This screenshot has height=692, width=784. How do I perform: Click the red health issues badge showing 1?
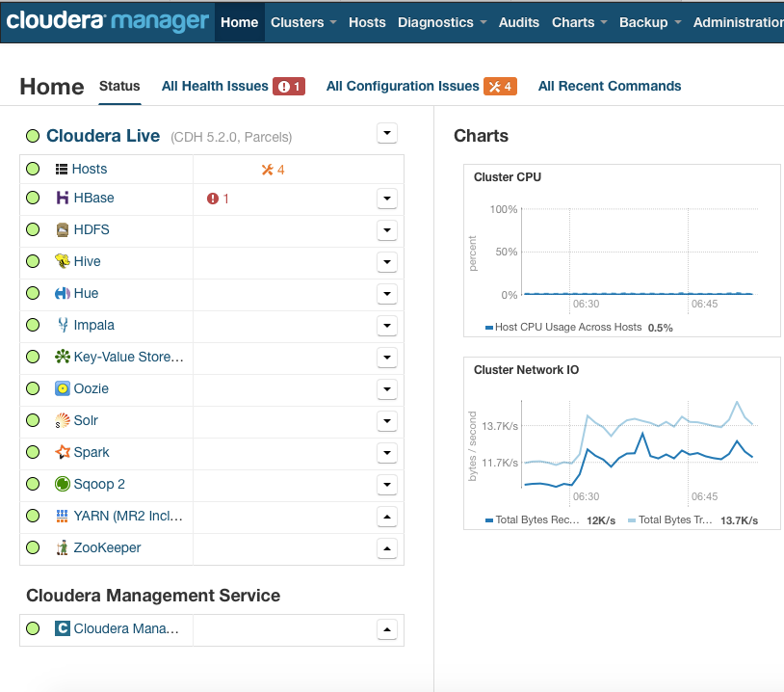click(x=289, y=87)
